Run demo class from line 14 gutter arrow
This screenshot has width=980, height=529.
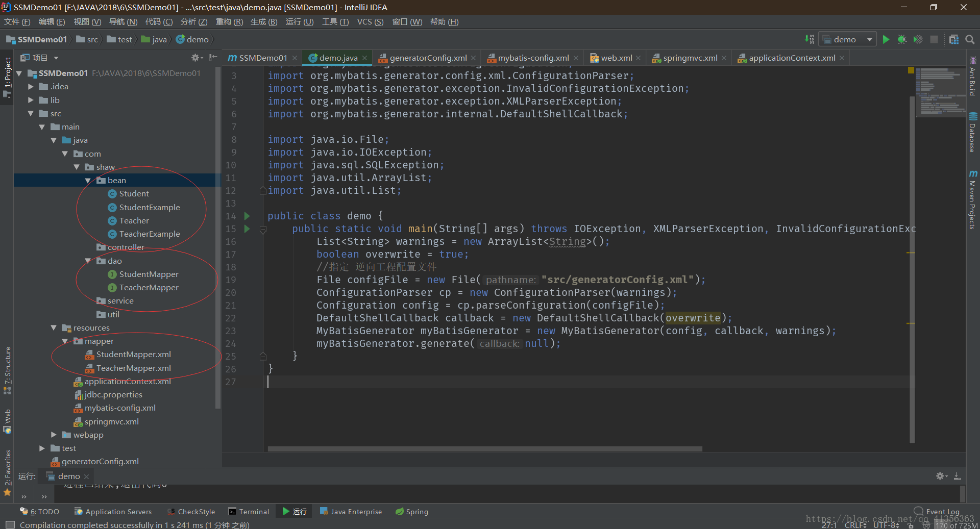(x=247, y=216)
